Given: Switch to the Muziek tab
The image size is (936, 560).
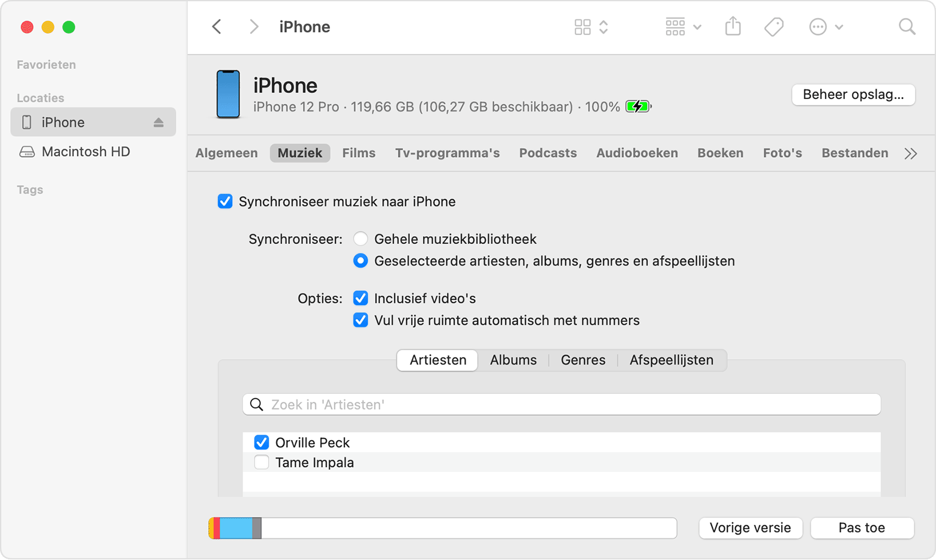Looking at the screenshot, I should coord(300,153).
